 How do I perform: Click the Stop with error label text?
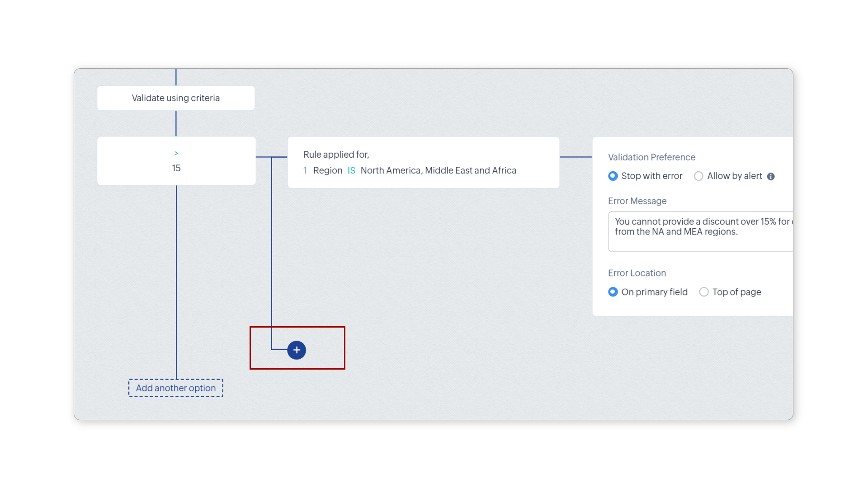(x=651, y=176)
